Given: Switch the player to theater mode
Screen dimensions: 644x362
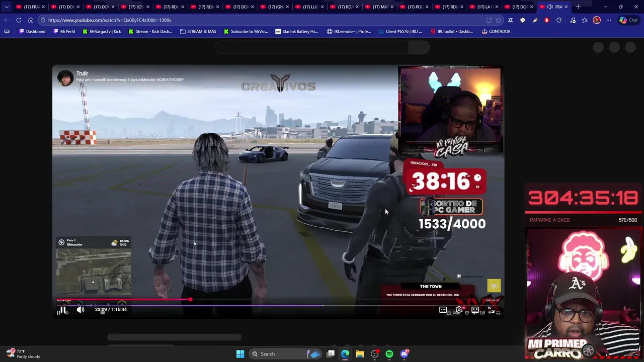Looking at the screenshot, I should [475, 310].
